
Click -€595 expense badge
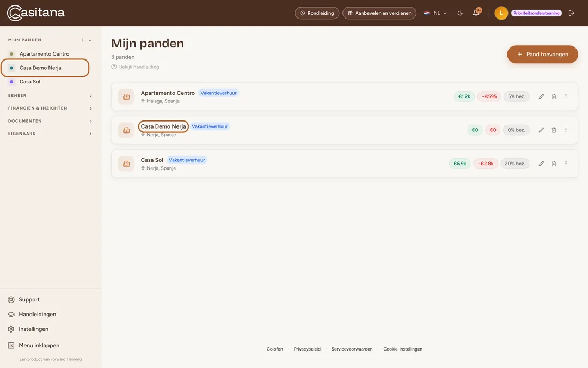(489, 96)
